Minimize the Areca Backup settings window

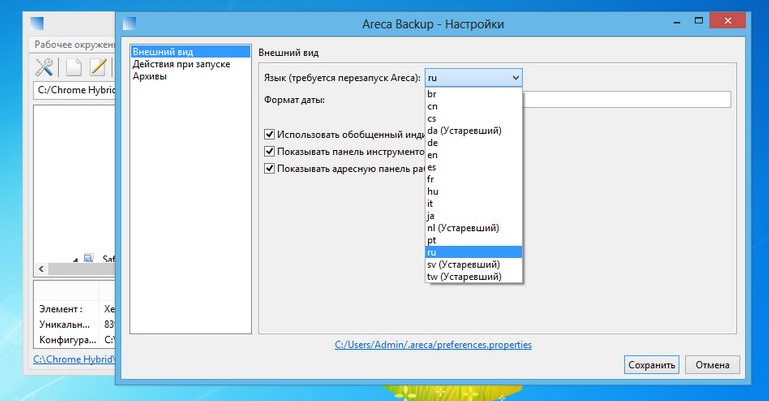point(677,22)
